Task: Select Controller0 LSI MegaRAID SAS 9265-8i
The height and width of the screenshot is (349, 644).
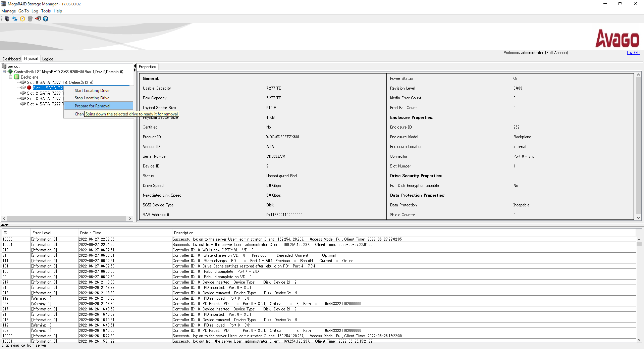Action: tap(69, 72)
